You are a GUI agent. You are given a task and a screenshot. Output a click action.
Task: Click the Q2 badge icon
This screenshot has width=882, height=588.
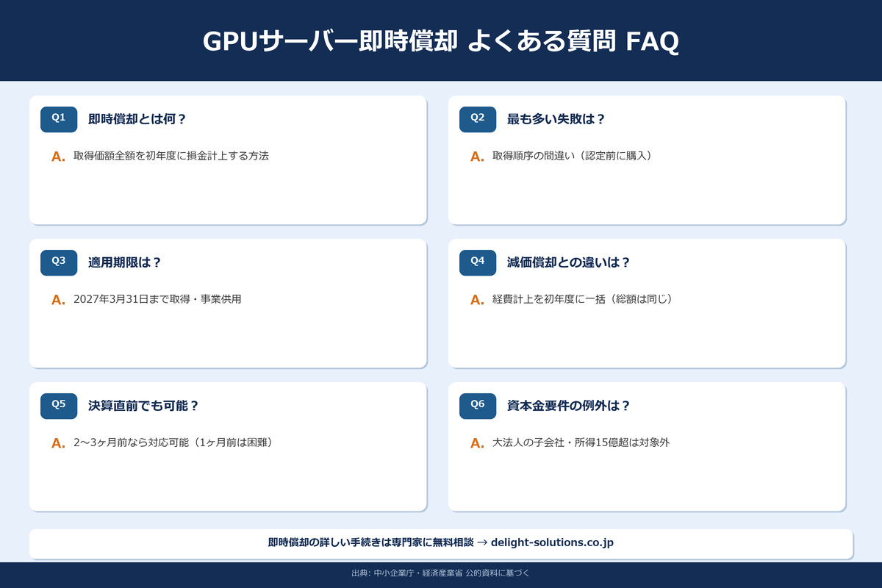click(x=478, y=119)
